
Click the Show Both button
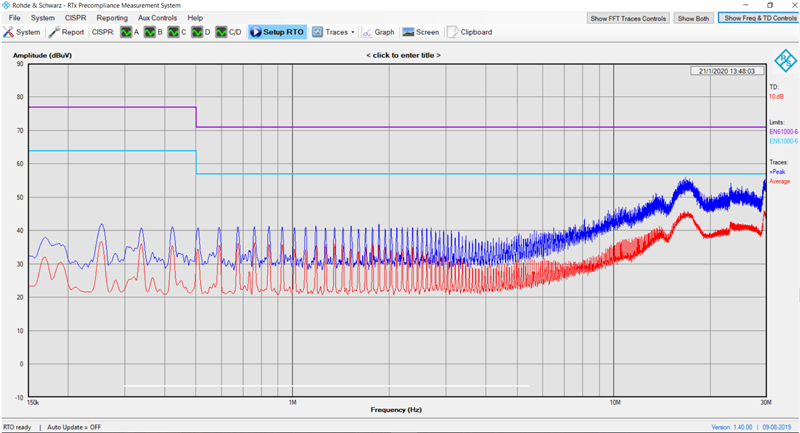tap(693, 18)
